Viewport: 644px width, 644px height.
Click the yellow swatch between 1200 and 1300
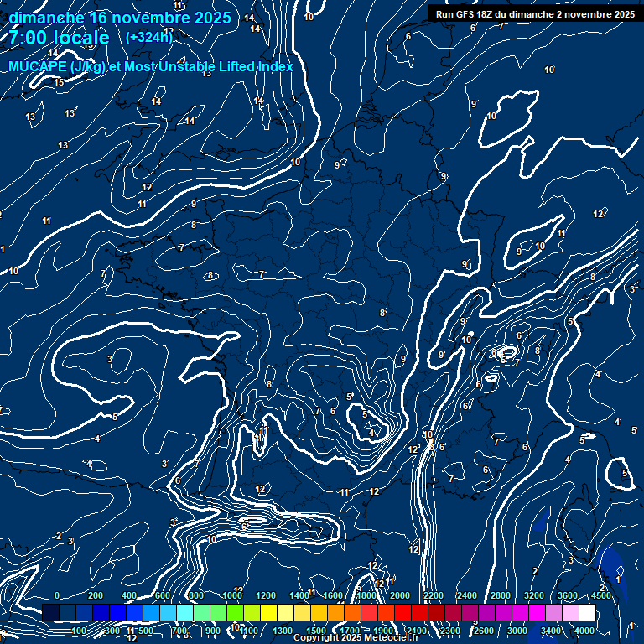click(268, 612)
